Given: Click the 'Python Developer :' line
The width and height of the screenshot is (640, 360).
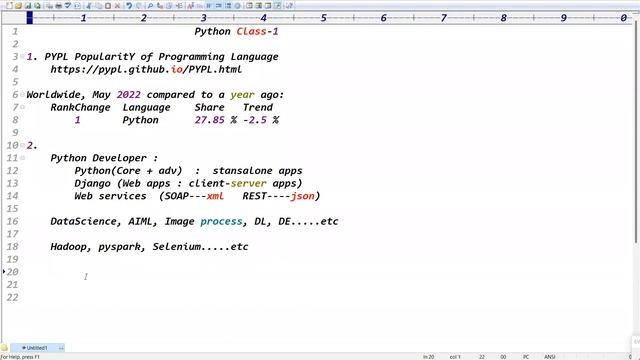Looking at the screenshot, I should click(x=104, y=158).
